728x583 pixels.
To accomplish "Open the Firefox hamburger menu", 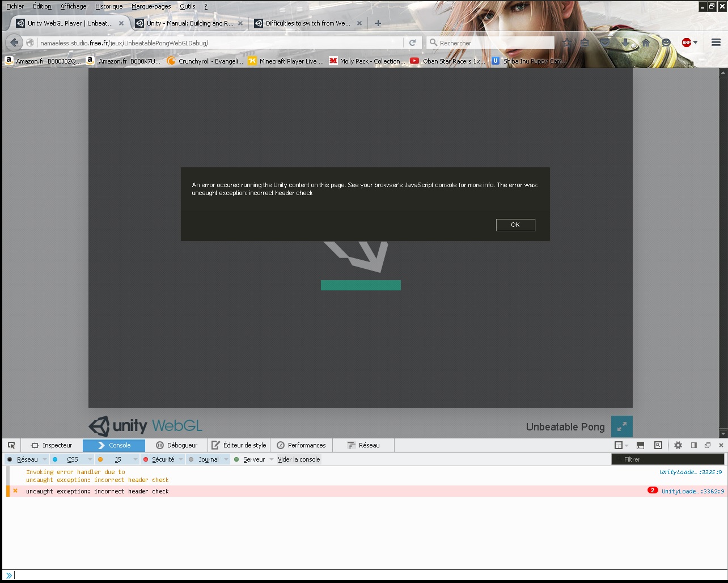I will coord(716,42).
